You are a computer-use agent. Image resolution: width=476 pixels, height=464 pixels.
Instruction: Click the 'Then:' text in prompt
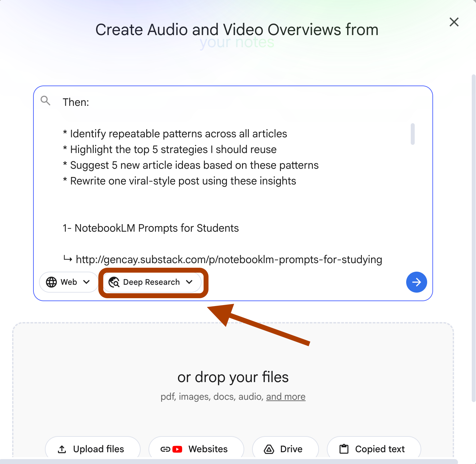(x=76, y=102)
